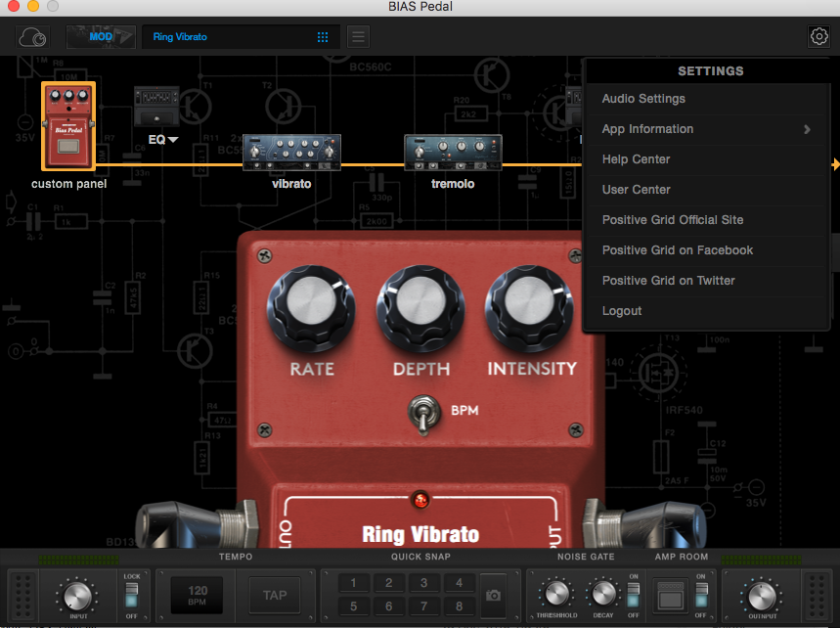The width and height of the screenshot is (840, 628).
Task: Click the tremolo label text
Action: pos(453,184)
